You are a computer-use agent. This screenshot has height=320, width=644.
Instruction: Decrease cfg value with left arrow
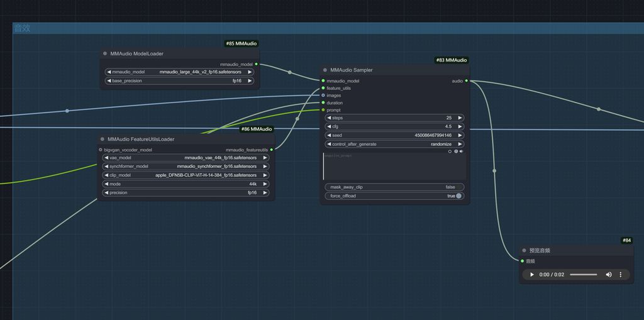328,126
